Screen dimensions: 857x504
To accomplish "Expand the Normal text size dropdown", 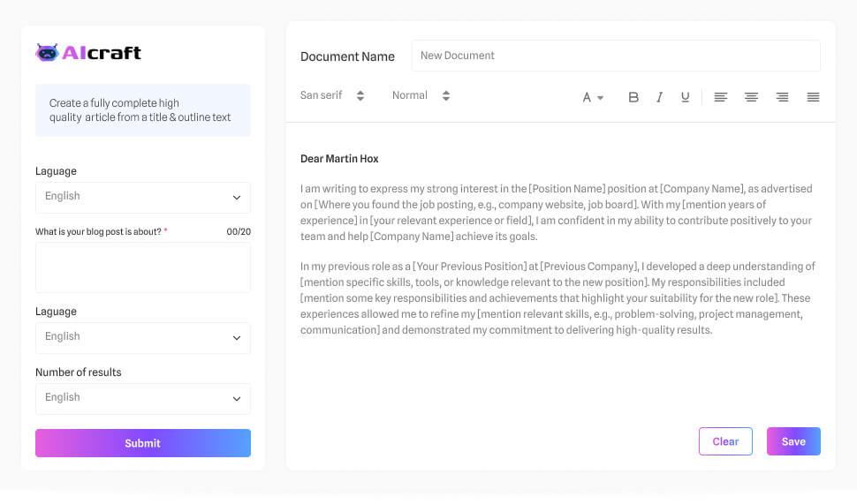I will (421, 95).
